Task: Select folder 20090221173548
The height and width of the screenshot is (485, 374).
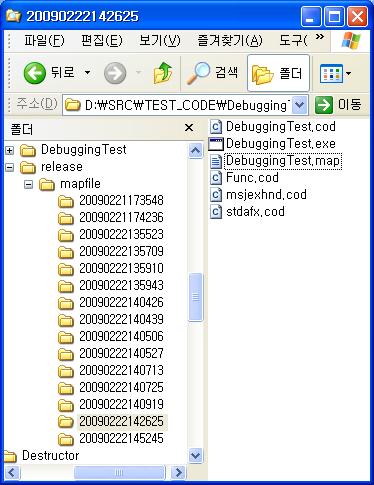Action: [x=121, y=200]
